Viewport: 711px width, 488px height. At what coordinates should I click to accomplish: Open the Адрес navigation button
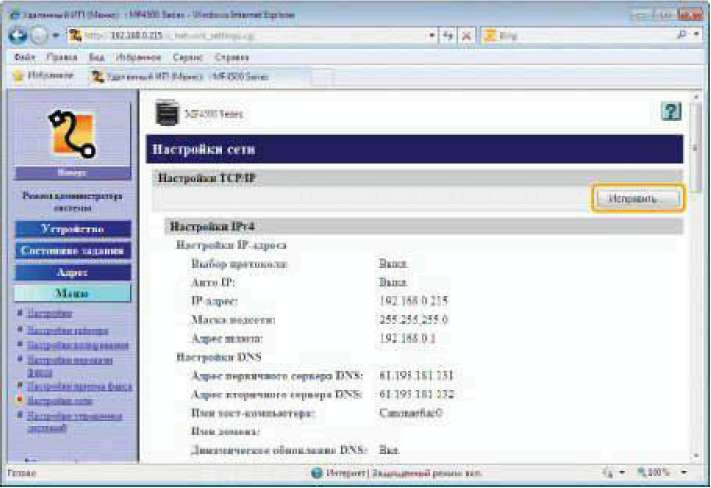72,271
